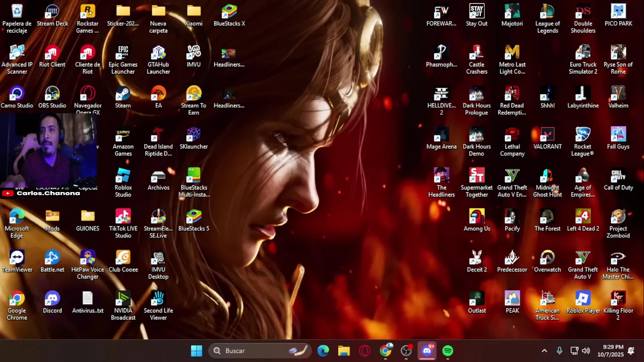Viewport: 644px width, 362px height.
Task: Launch Red Dead Redemption icon
Action: 512,101
